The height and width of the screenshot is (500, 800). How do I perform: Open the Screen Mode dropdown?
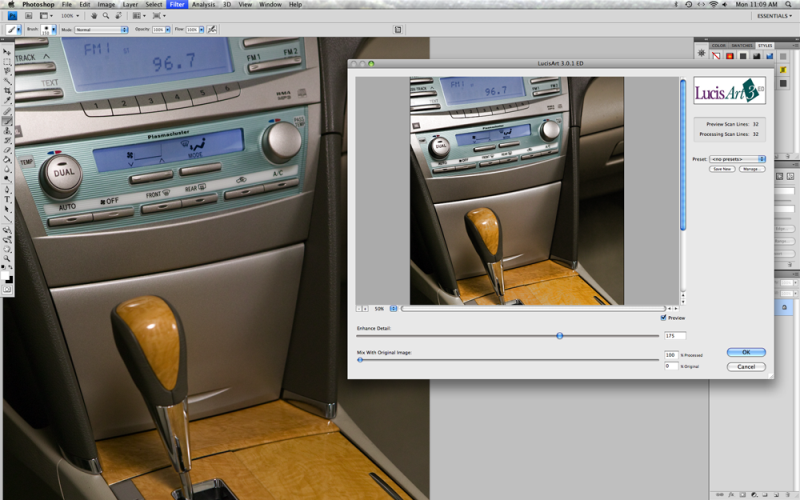160,16
